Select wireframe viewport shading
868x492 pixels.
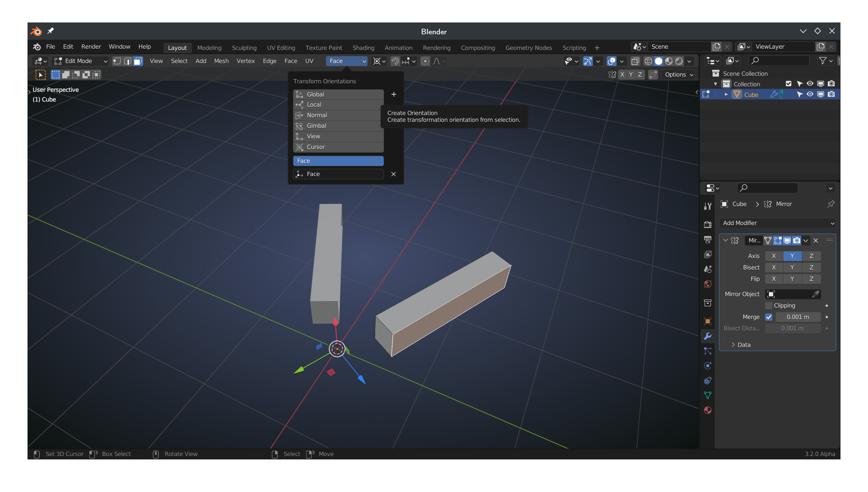[648, 61]
